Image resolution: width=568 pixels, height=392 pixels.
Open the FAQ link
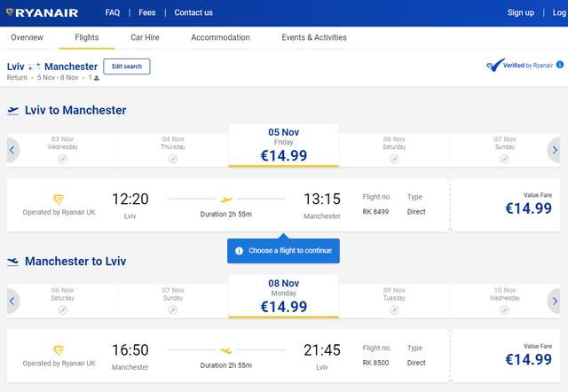(x=113, y=12)
